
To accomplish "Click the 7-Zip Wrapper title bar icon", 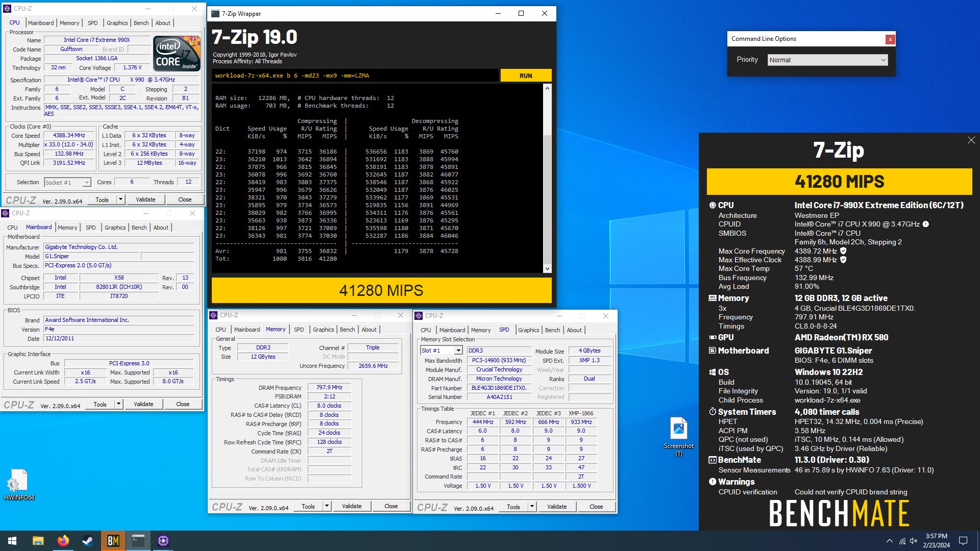I will click(x=215, y=14).
